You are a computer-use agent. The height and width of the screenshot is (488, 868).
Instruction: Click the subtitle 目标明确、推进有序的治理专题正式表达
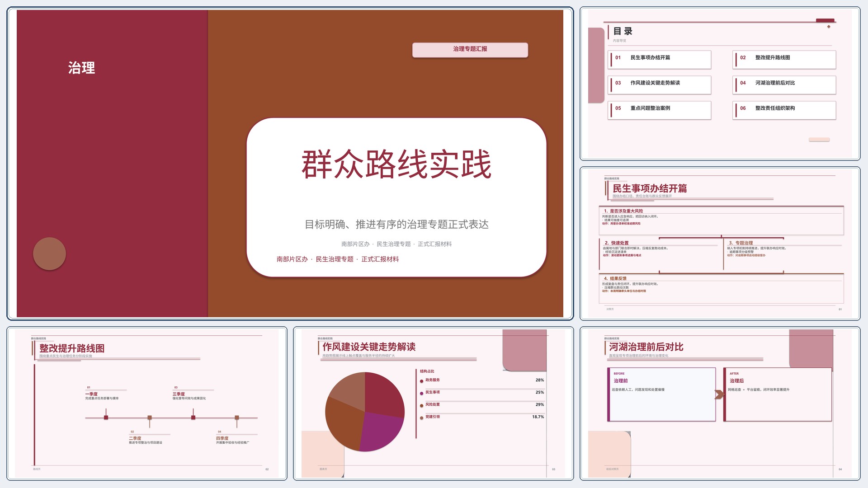click(x=396, y=225)
